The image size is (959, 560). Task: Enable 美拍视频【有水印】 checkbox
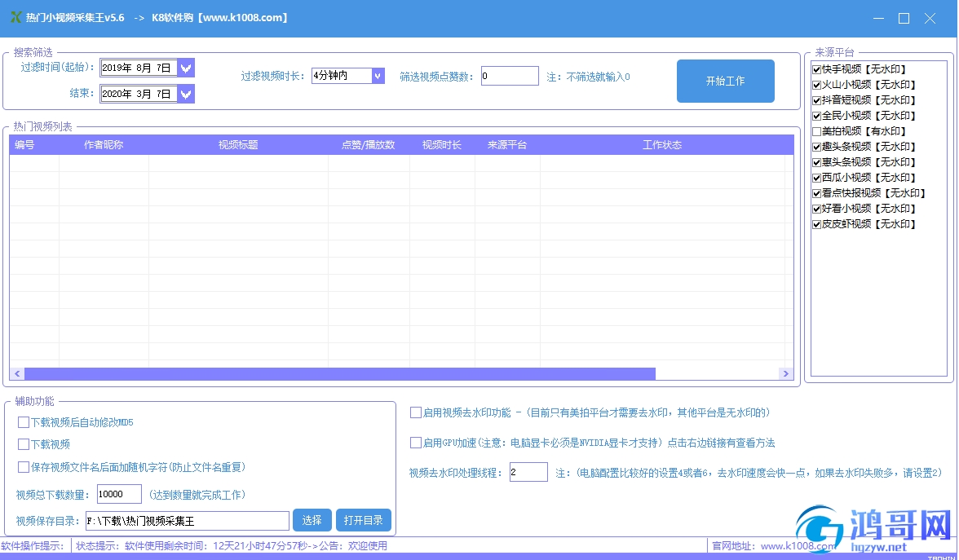point(816,131)
